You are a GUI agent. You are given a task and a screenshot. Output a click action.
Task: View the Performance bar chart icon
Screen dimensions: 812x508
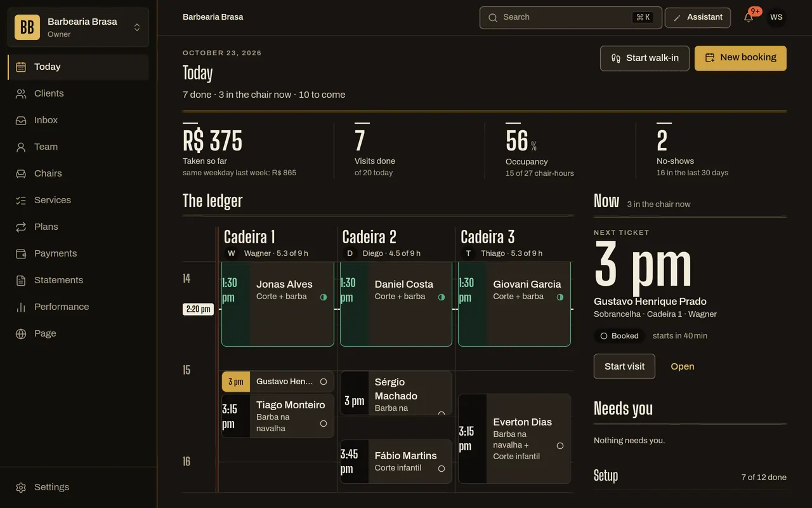[21, 307]
